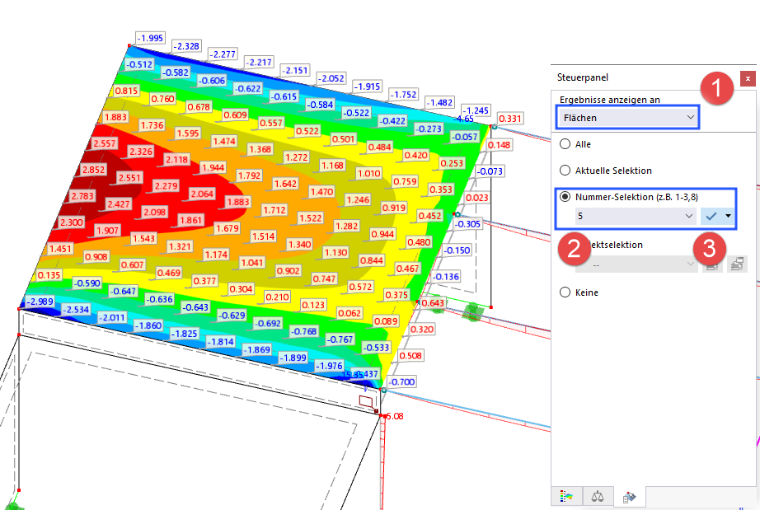Select the Nummer-Selektion radio button
Image resolution: width=760 pixels, height=510 pixels.
tap(565, 196)
